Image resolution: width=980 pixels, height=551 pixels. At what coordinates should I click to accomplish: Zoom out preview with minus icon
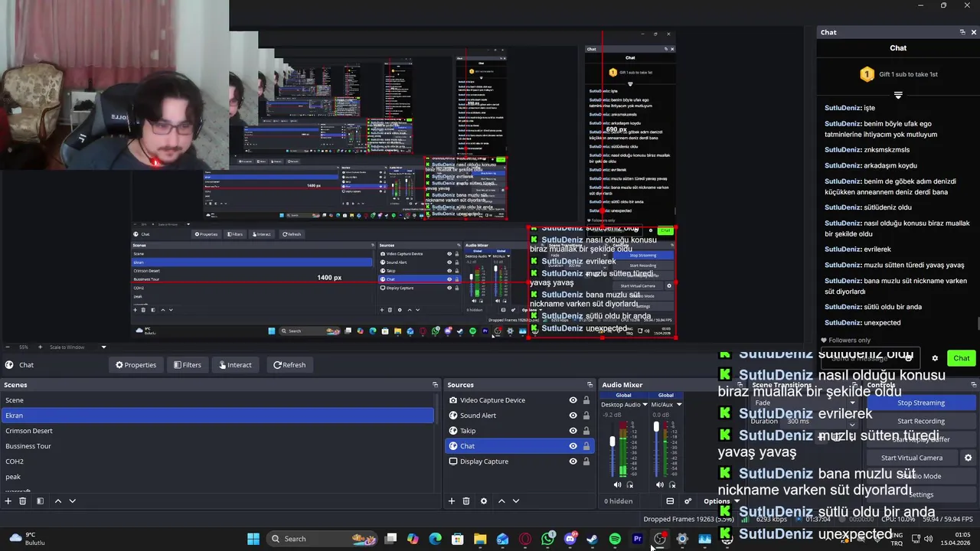(8, 347)
